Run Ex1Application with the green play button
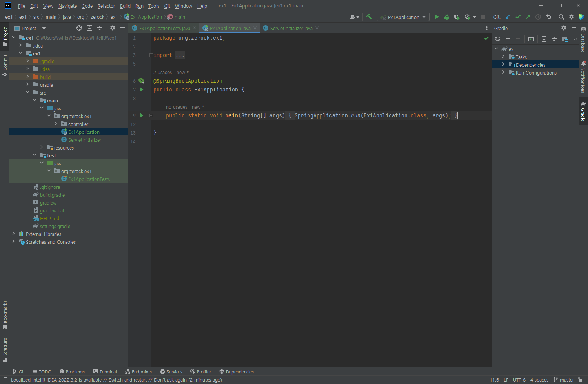Viewport: 588px width, 384px height. pos(437,17)
